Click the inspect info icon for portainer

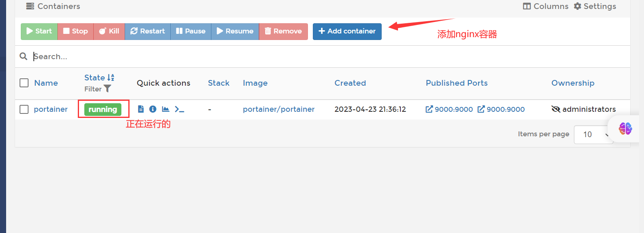click(x=153, y=109)
